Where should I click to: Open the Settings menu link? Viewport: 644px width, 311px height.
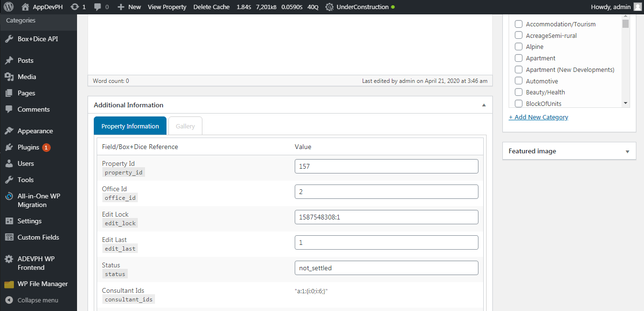pos(30,221)
